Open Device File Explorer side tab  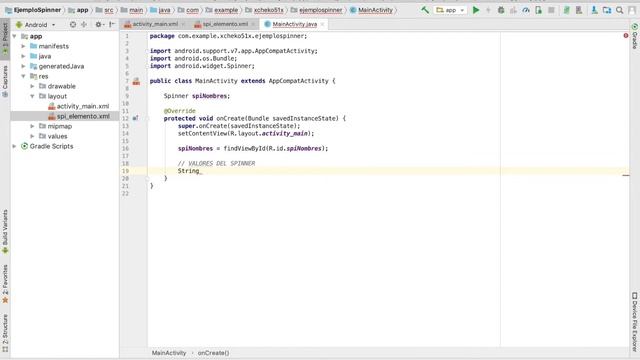pos(635,321)
